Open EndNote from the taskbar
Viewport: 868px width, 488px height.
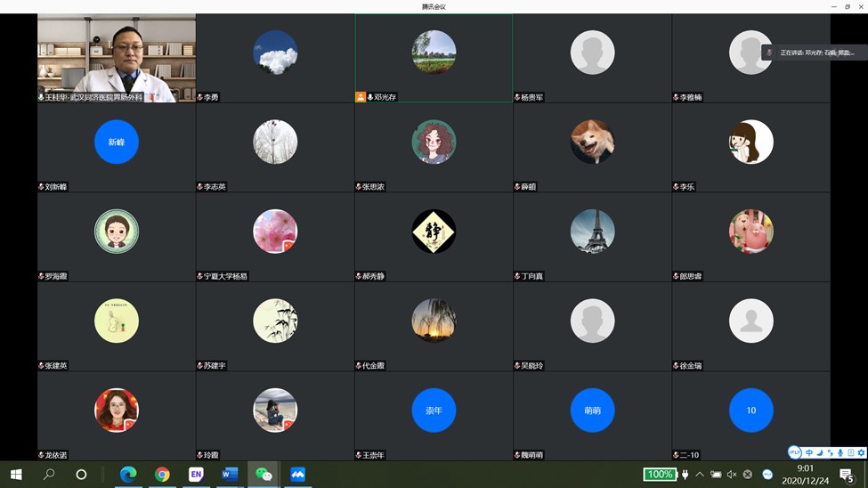(x=196, y=475)
